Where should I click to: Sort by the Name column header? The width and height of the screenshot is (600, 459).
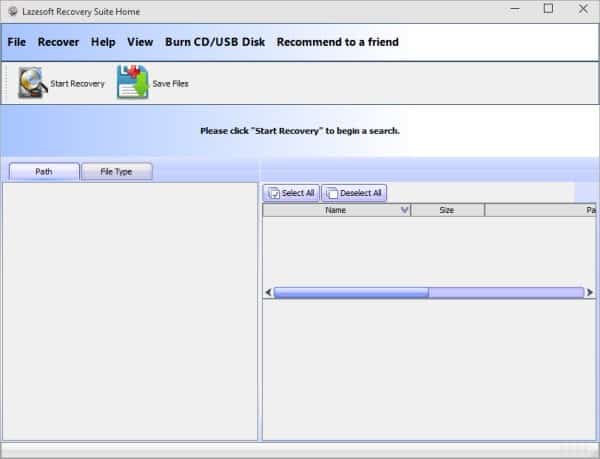tap(336, 210)
